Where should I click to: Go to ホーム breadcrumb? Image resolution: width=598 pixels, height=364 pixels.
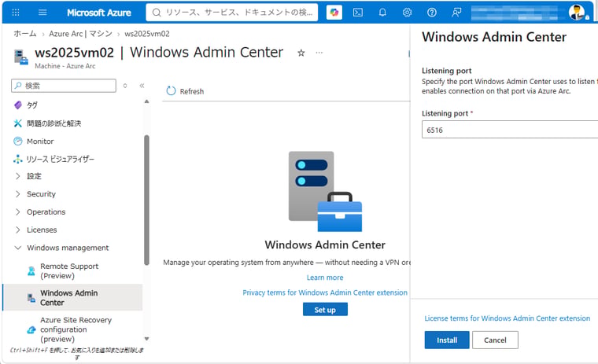click(x=25, y=34)
